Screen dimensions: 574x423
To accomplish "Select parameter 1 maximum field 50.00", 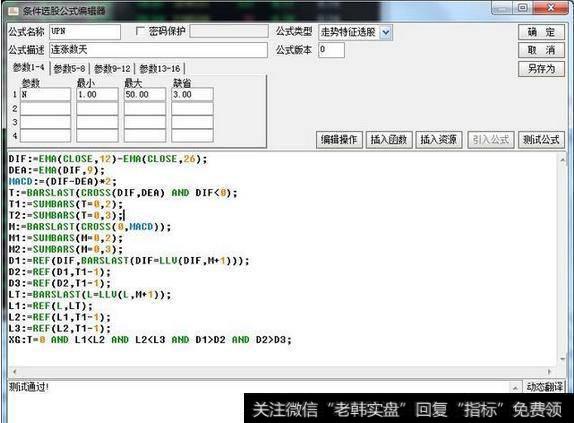I will coord(145,94).
